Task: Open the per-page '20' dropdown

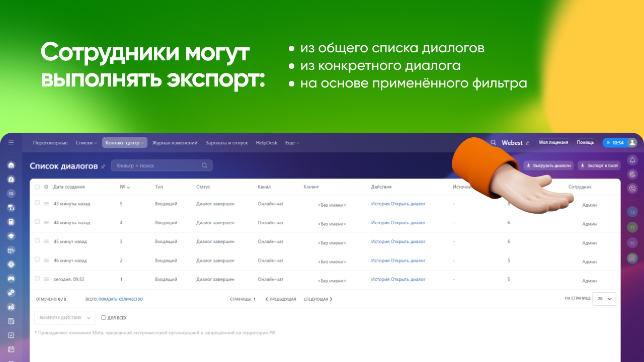Action: point(604,299)
